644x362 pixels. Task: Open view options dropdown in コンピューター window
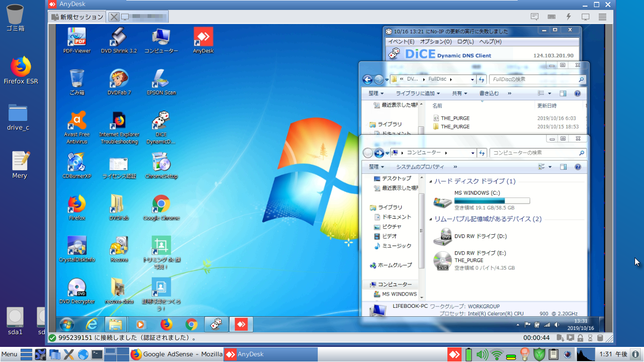pyautogui.click(x=550, y=167)
